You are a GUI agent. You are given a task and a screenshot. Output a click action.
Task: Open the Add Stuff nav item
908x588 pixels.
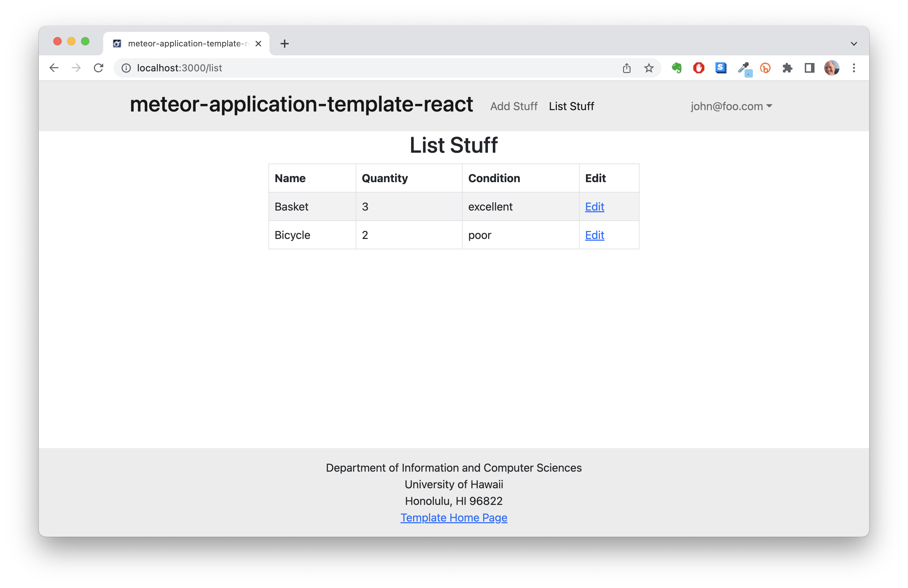(514, 106)
